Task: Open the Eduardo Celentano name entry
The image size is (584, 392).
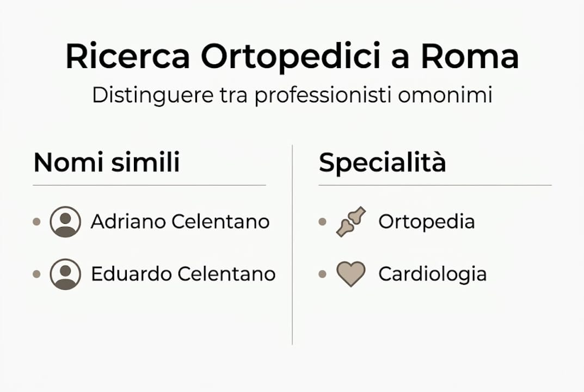Action: [183, 274]
